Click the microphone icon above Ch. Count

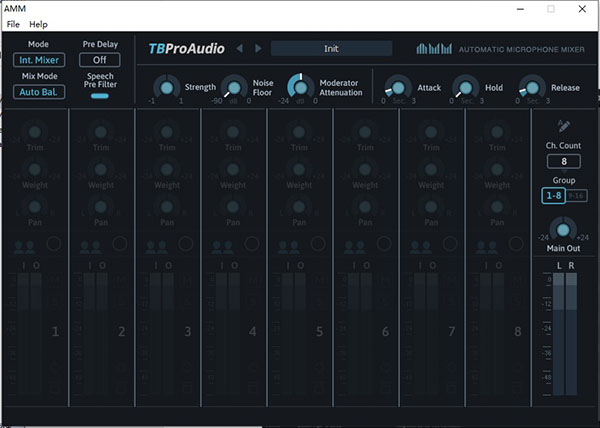[564, 126]
